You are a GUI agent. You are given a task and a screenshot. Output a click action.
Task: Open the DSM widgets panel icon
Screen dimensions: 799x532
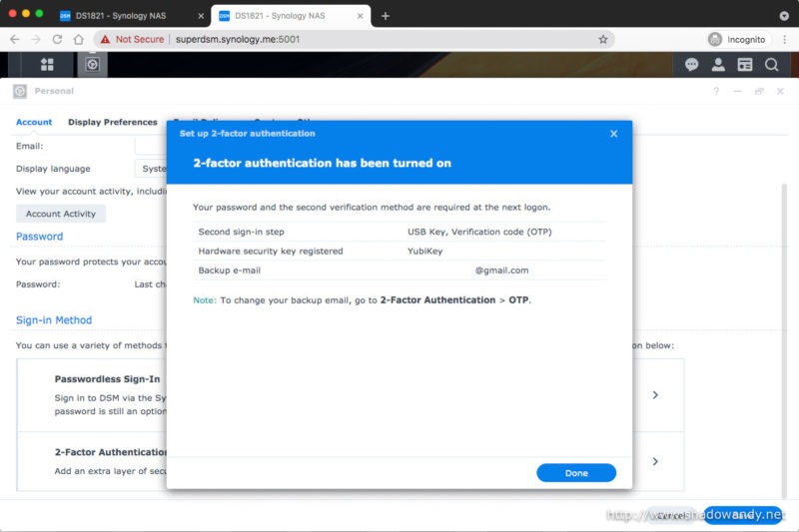(745, 65)
